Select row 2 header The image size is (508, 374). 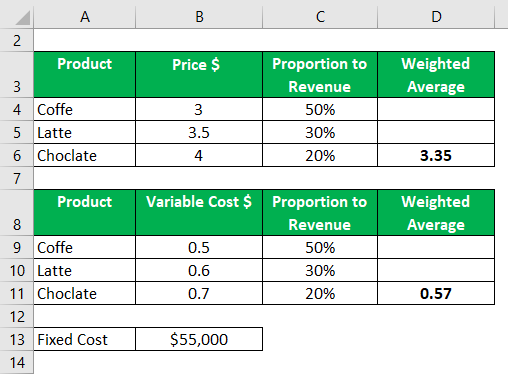(17, 40)
